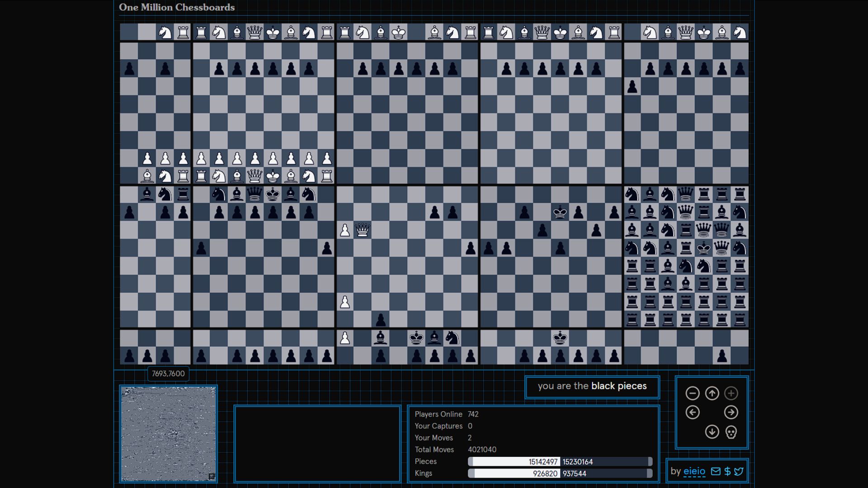Open the email envelope icon link
The image size is (868, 488).
click(x=716, y=471)
